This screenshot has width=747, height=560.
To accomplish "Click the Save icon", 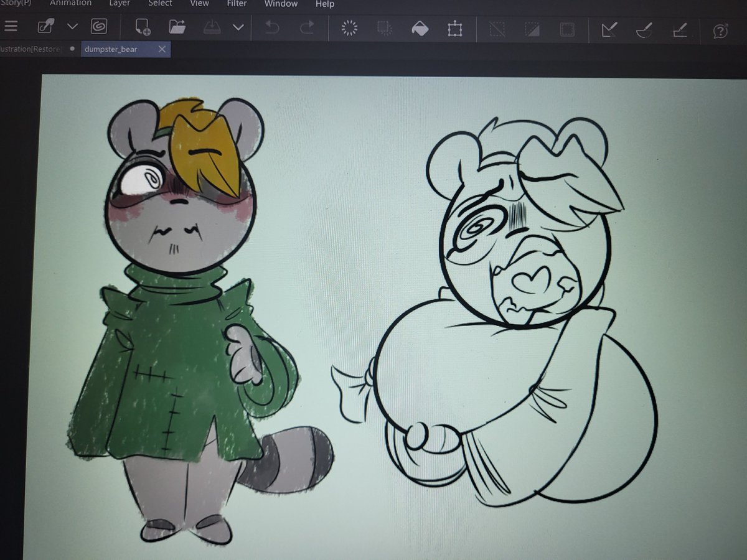I will click(212, 27).
